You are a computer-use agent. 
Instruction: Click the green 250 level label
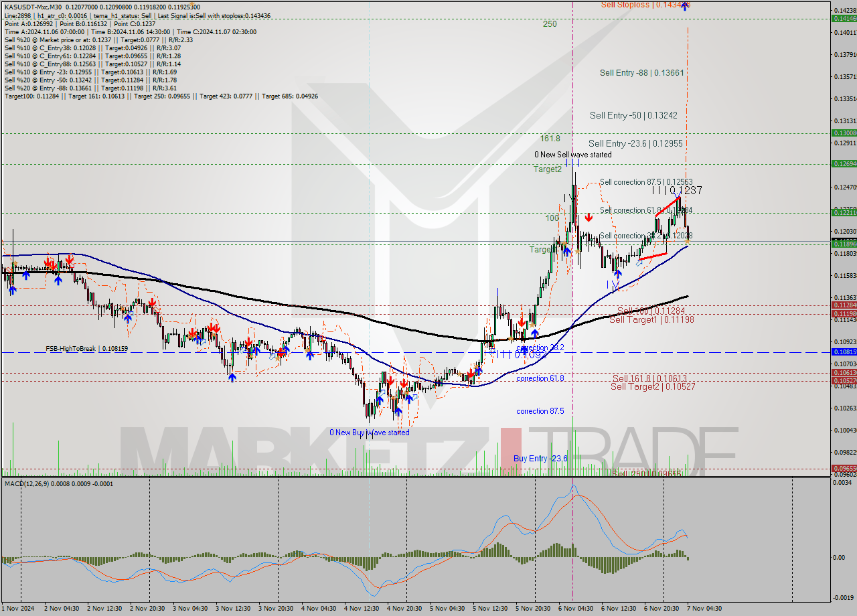point(550,24)
